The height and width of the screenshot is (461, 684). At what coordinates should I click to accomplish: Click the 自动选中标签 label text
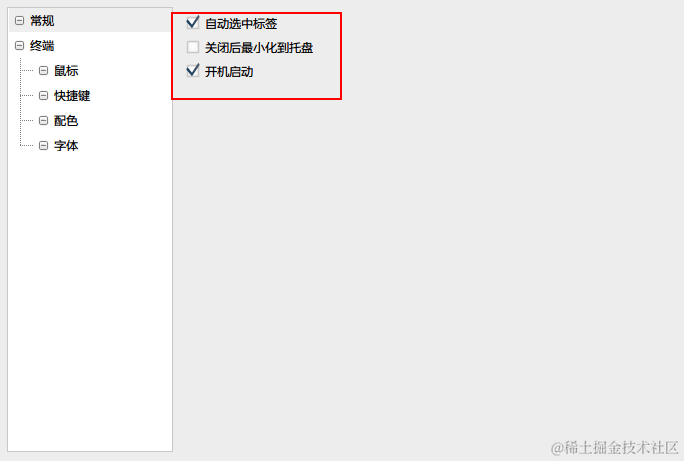click(241, 24)
